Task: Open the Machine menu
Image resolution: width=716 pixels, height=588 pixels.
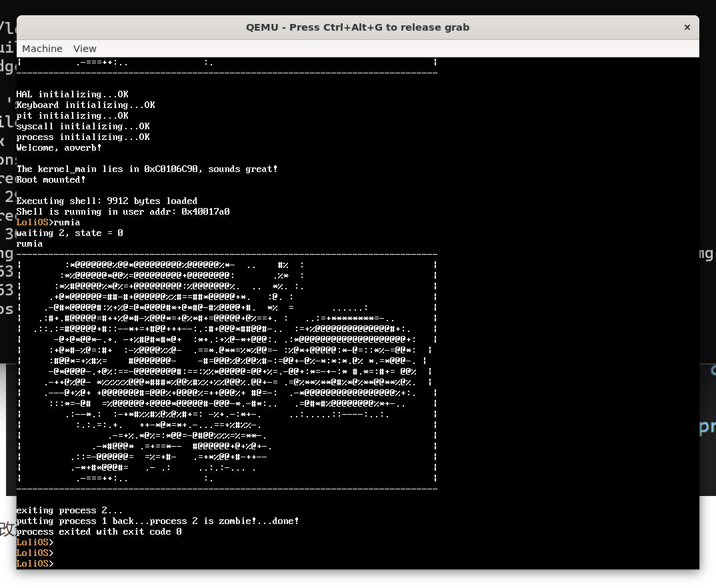Action: tap(42, 49)
